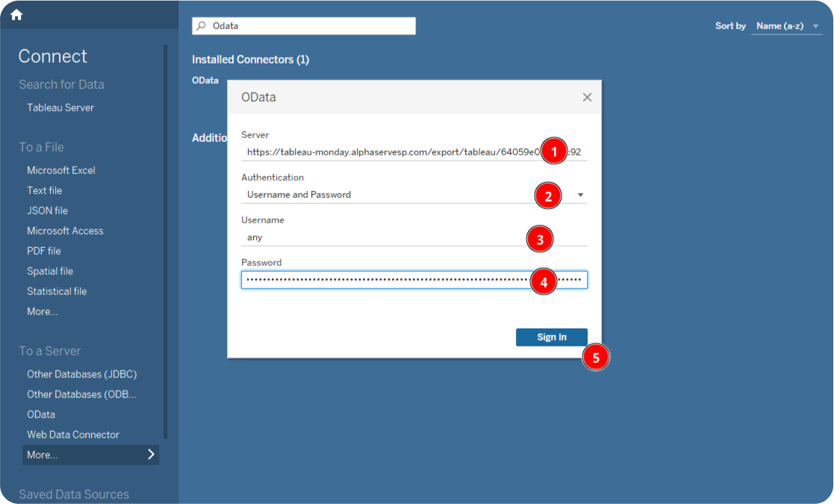Open the Spatial file connector

(x=49, y=270)
